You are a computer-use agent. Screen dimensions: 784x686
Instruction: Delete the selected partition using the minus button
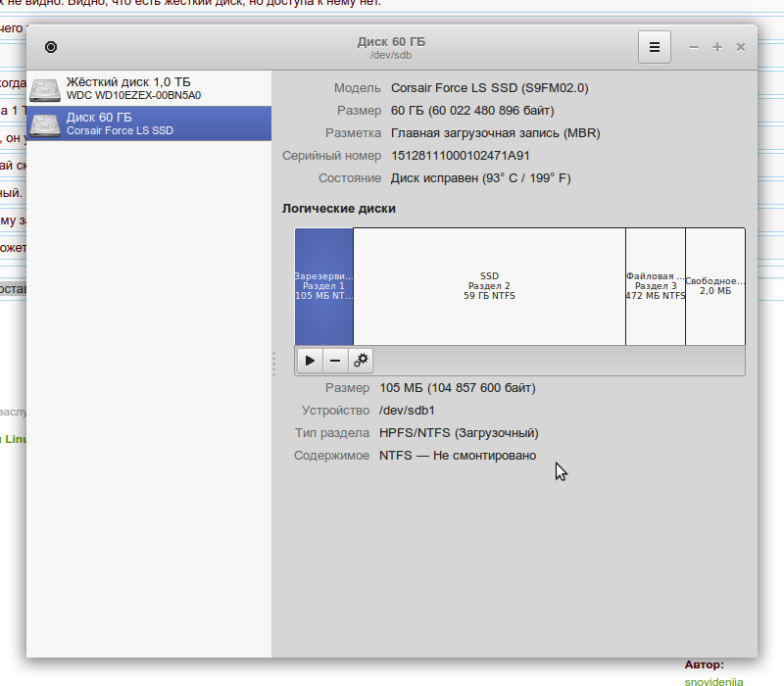(335, 361)
